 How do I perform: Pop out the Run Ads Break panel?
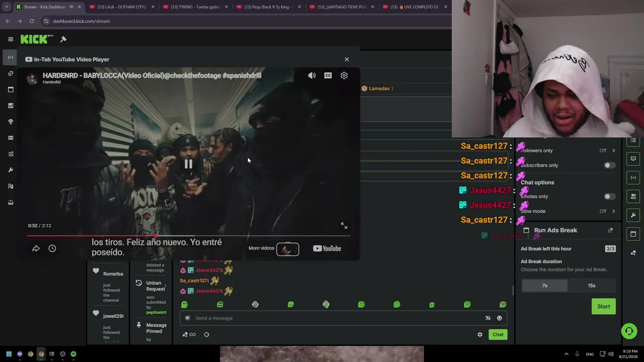pos(610,230)
